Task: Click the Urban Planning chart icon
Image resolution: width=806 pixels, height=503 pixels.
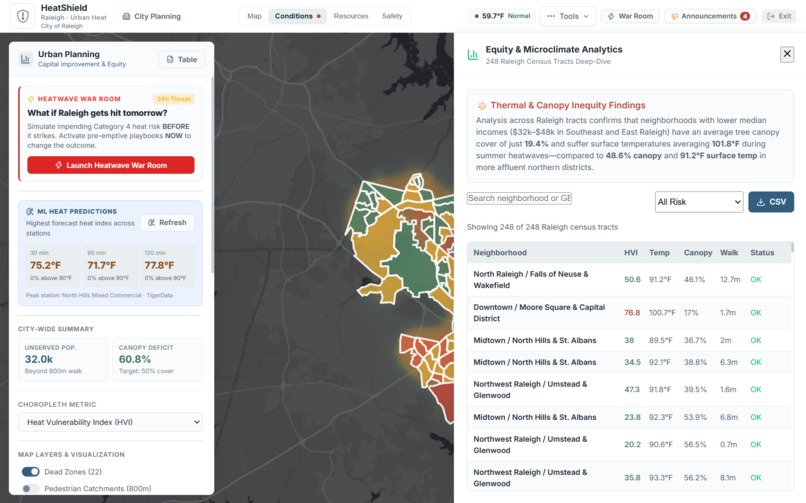Action: 25,59
